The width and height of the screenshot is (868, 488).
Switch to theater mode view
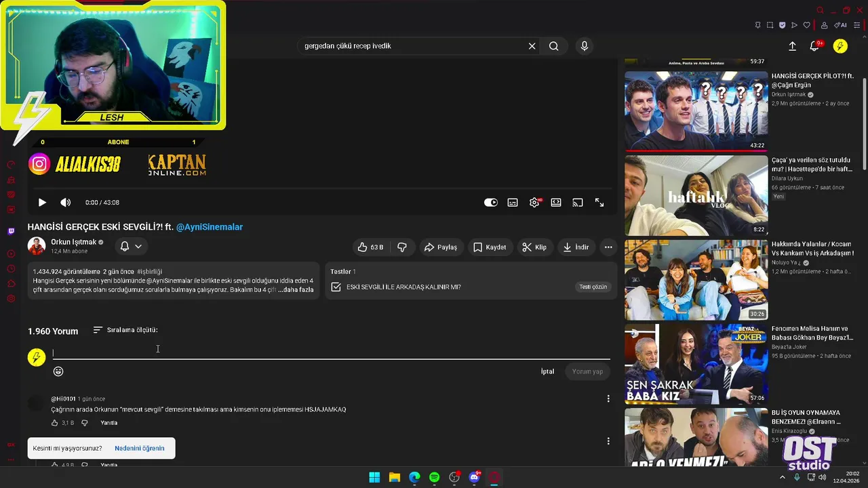point(556,203)
